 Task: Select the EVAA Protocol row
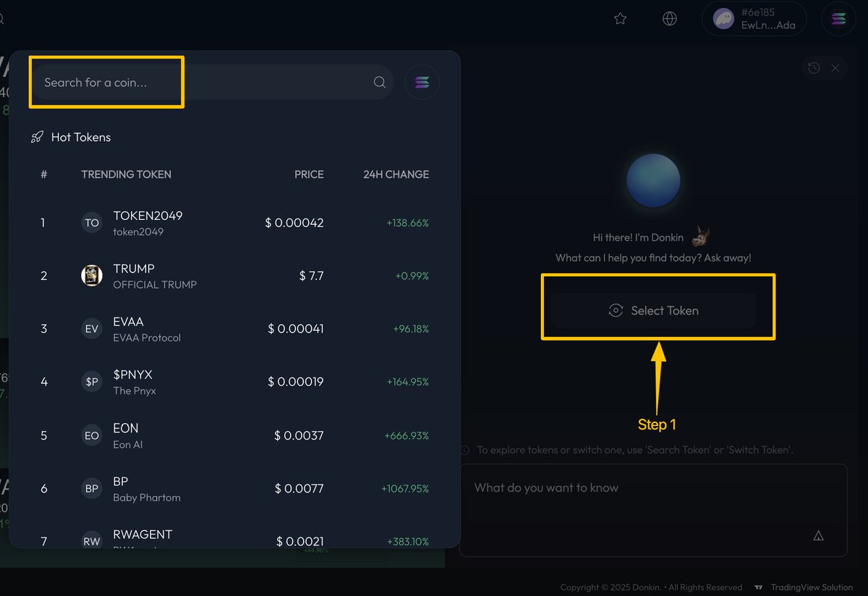(x=235, y=329)
